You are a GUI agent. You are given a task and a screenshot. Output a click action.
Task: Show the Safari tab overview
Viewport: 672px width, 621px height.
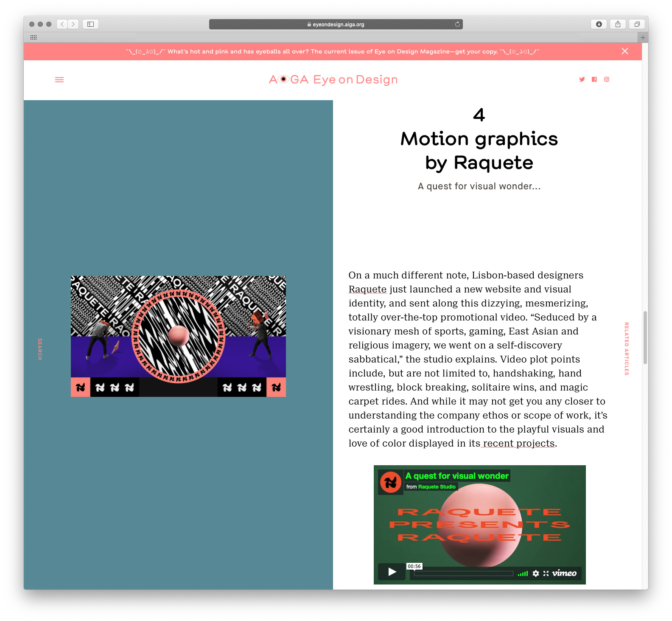click(x=637, y=24)
